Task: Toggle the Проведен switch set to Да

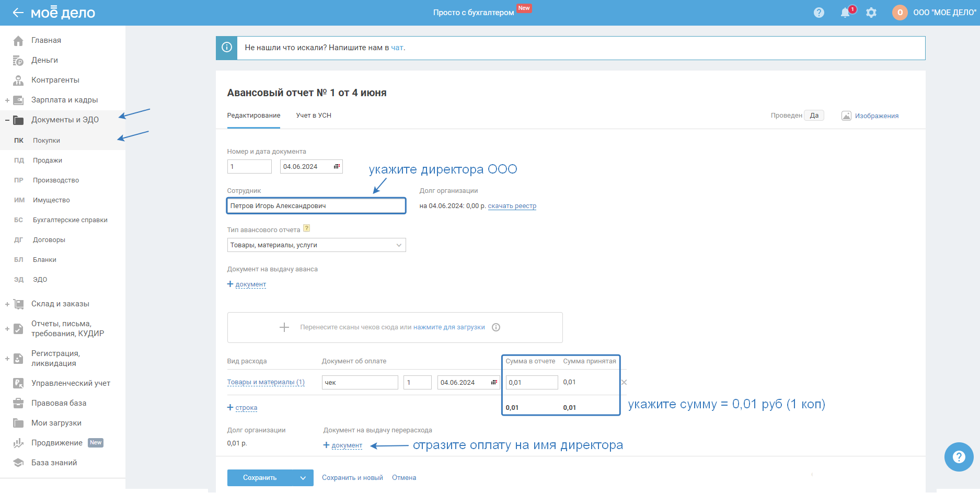Action: (814, 116)
